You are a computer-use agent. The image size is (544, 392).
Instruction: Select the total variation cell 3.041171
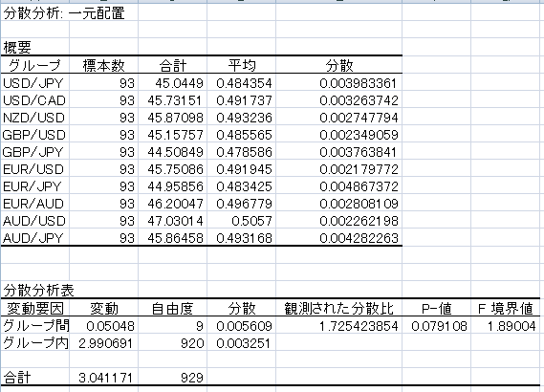point(105,378)
